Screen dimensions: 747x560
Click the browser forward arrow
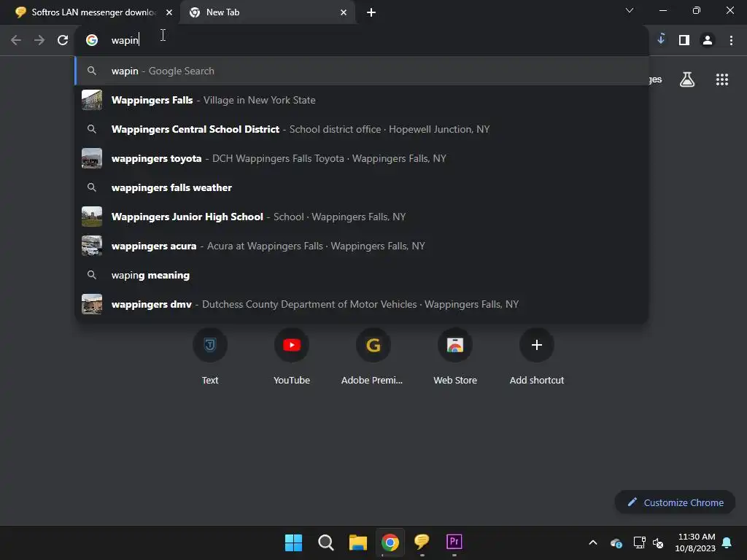tap(39, 40)
